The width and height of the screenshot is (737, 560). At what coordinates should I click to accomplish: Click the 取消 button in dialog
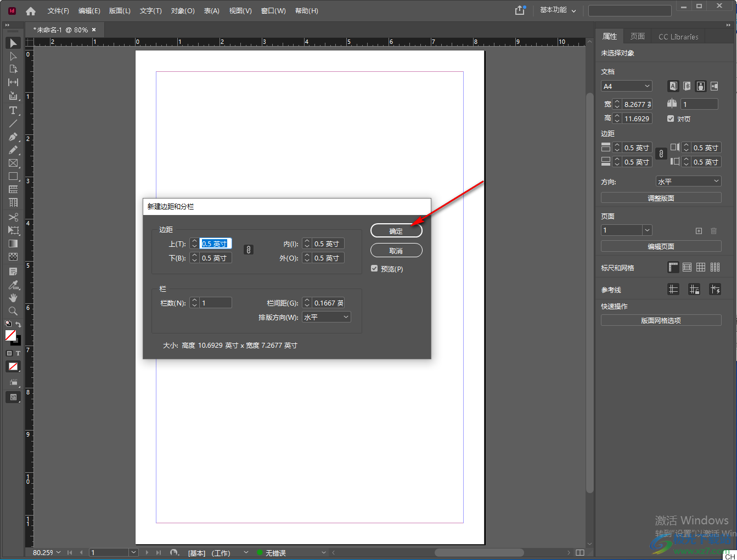[x=396, y=251]
